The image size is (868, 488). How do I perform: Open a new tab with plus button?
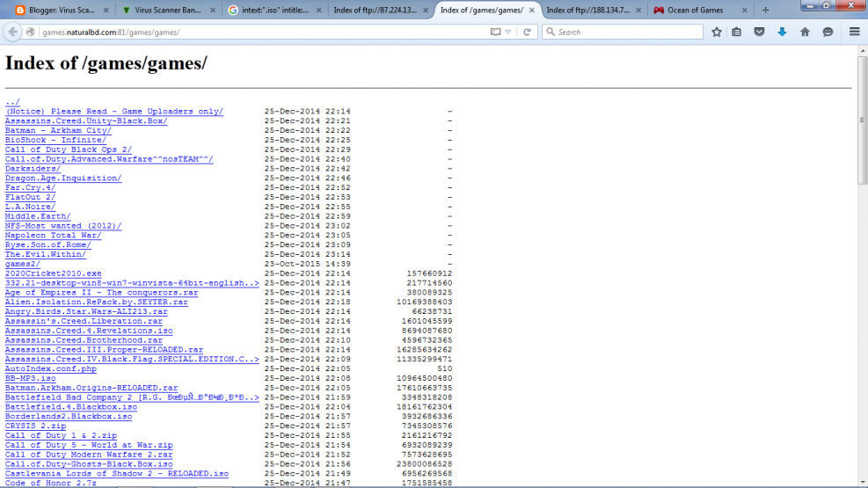pyautogui.click(x=765, y=10)
